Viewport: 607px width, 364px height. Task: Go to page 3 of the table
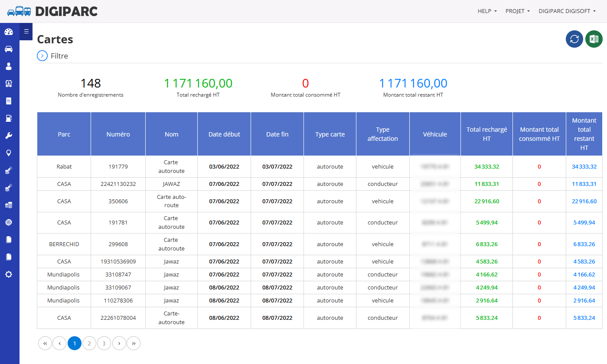pos(104,343)
